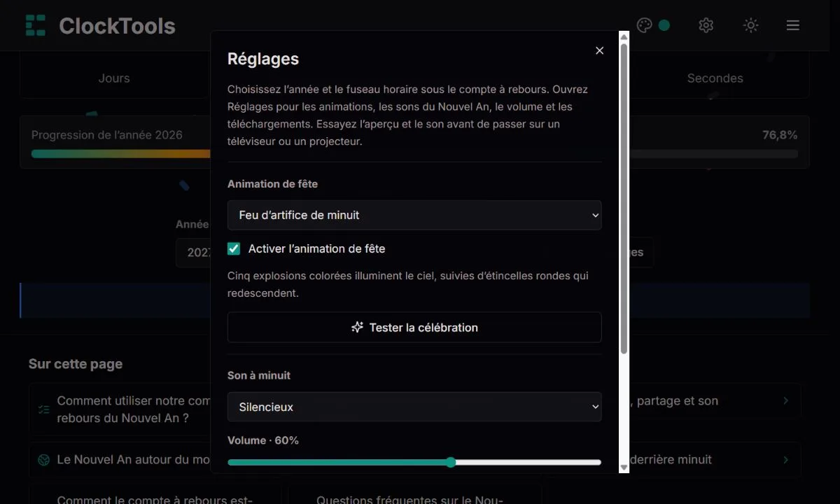This screenshot has width=840, height=504.
Task: Open the "Feu d'artifice de minuit" dropdown
Action: point(414,215)
